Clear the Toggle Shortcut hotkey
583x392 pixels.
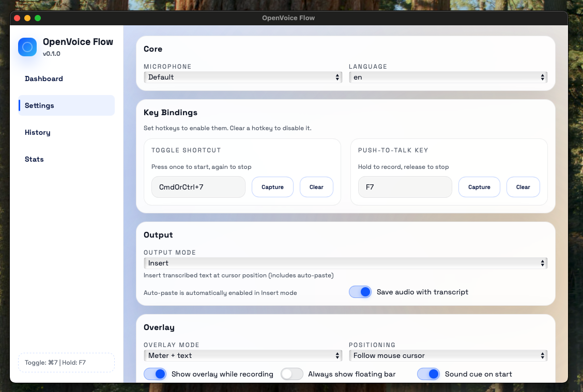click(x=316, y=187)
